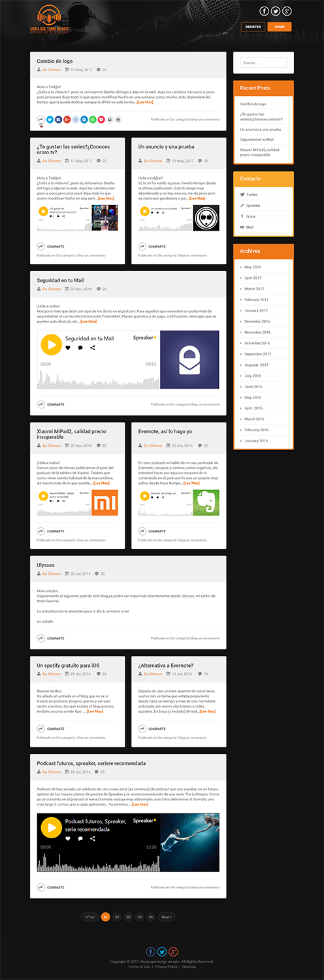Image resolution: width=324 pixels, height=980 pixels.
Task: Open Twitter icon in the footer
Action: coord(162,951)
